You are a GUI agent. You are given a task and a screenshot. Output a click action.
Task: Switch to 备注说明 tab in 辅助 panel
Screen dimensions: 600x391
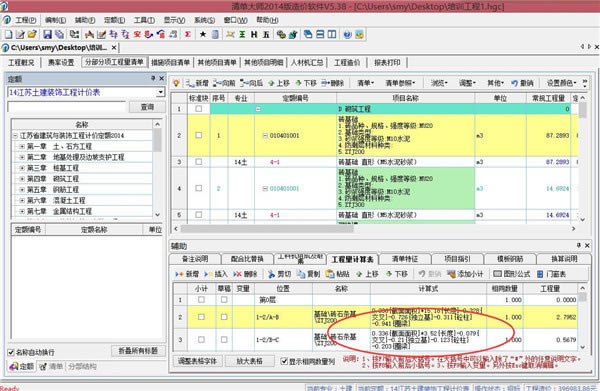click(195, 259)
